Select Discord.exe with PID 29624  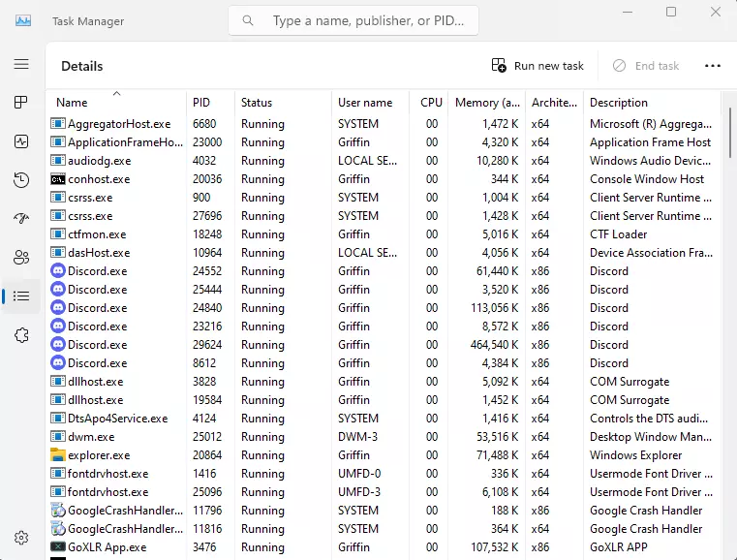(97, 345)
